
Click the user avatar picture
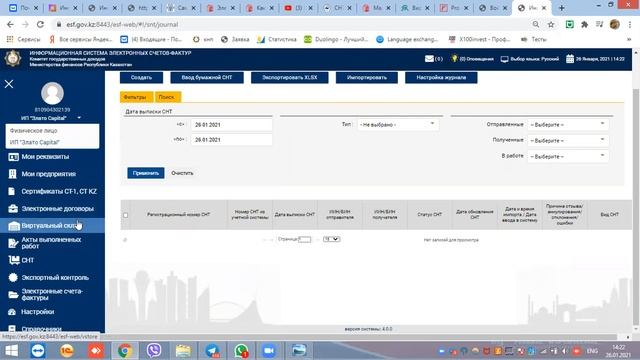point(52,93)
